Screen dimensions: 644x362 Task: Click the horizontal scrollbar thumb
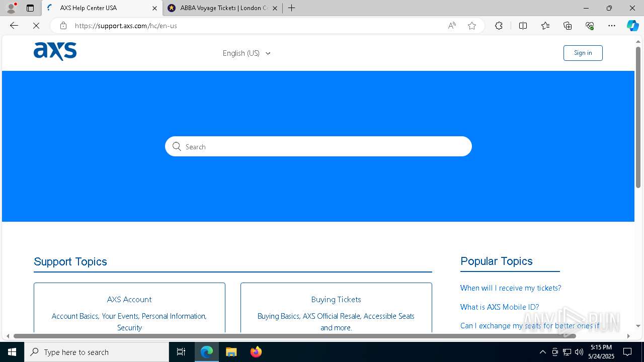[294, 336]
